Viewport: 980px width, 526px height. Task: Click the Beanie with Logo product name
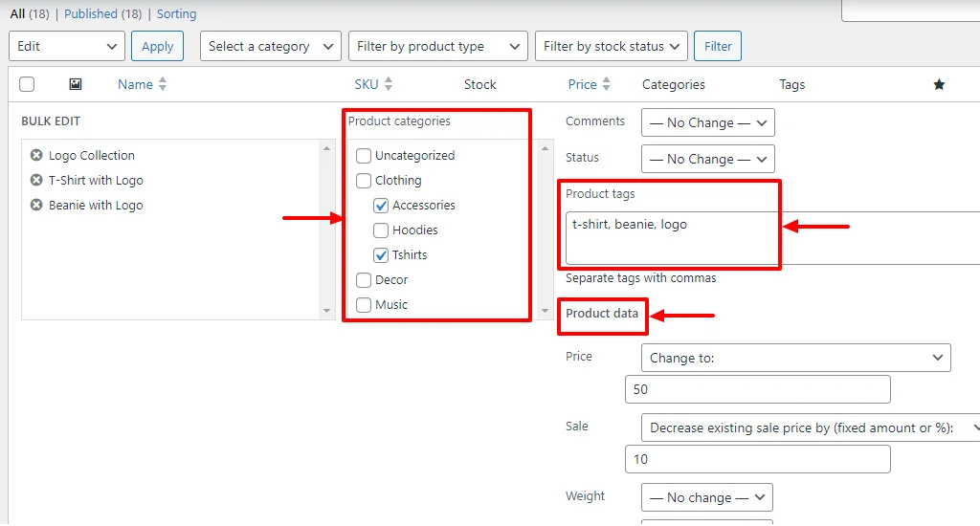click(96, 205)
